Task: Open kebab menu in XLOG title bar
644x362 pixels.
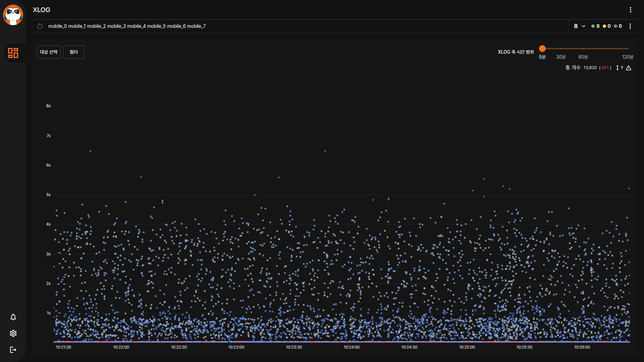Action: tap(630, 10)
